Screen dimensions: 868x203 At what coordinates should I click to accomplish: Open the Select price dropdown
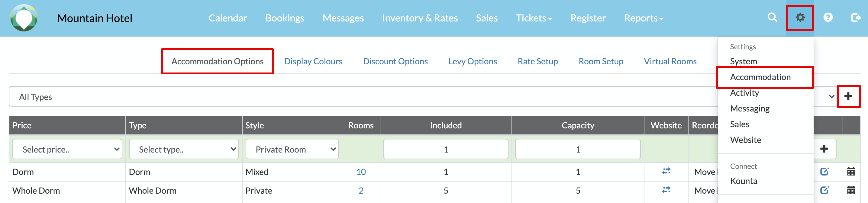[67, 149]
